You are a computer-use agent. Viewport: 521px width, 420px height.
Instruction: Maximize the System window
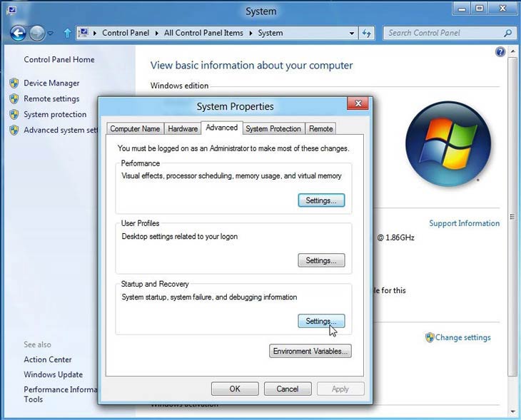click(480, 9)
